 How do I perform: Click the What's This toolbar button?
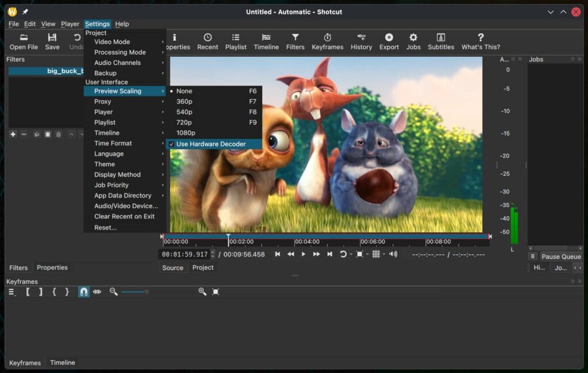pos(481,41)
